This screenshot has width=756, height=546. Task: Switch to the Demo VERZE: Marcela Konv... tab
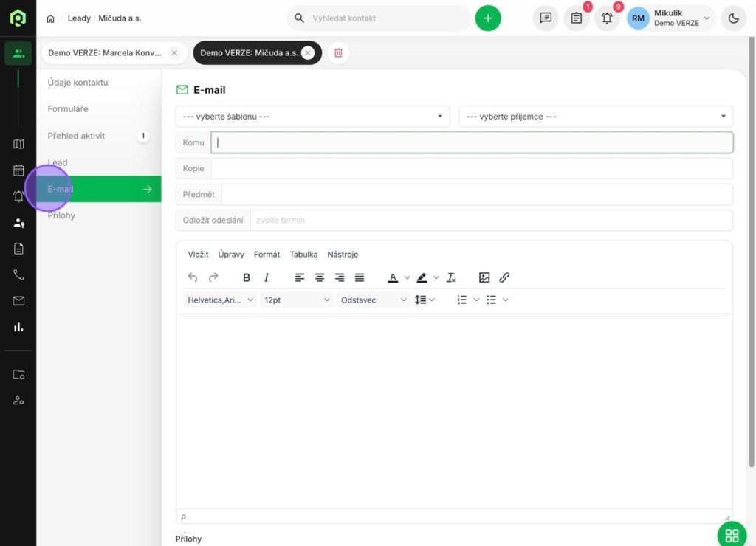(105, 53)
